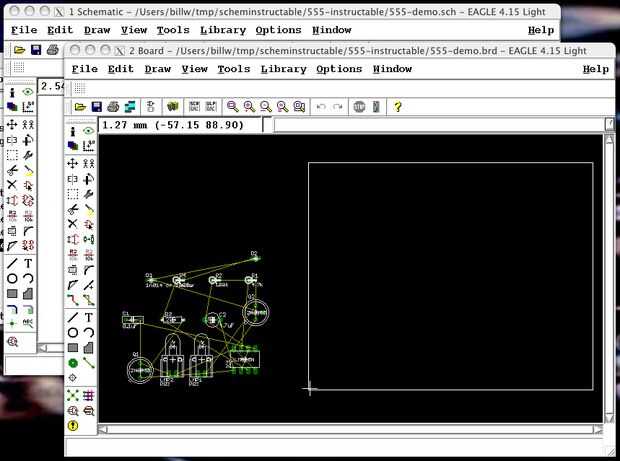Select the Text tool in Board window

coord(89,317)
